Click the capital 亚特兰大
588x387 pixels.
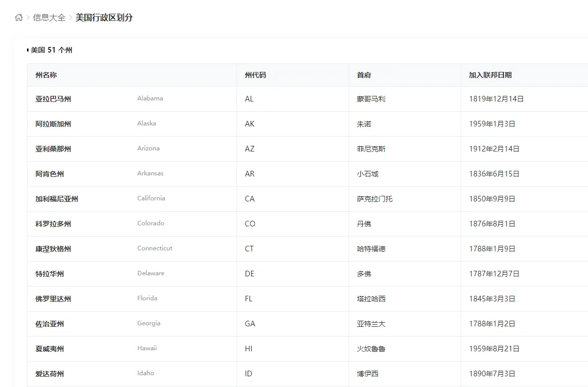coord(371,324)
